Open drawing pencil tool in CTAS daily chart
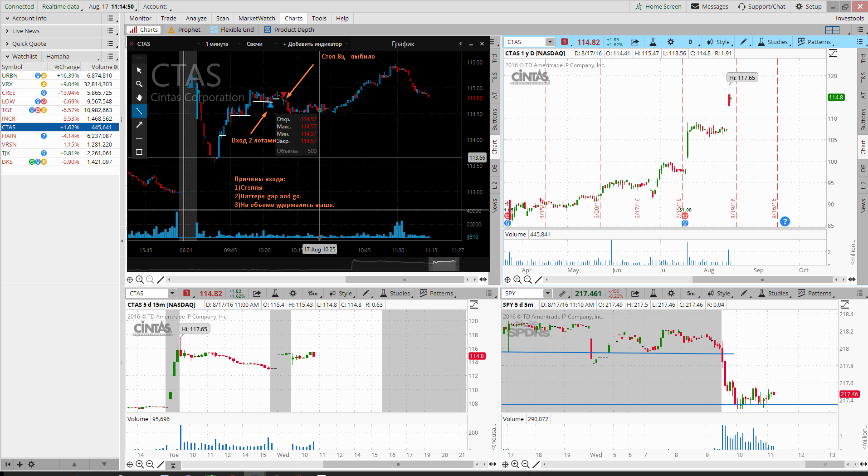868x476 pixels. pyautogui.click(x=744, y=42)
